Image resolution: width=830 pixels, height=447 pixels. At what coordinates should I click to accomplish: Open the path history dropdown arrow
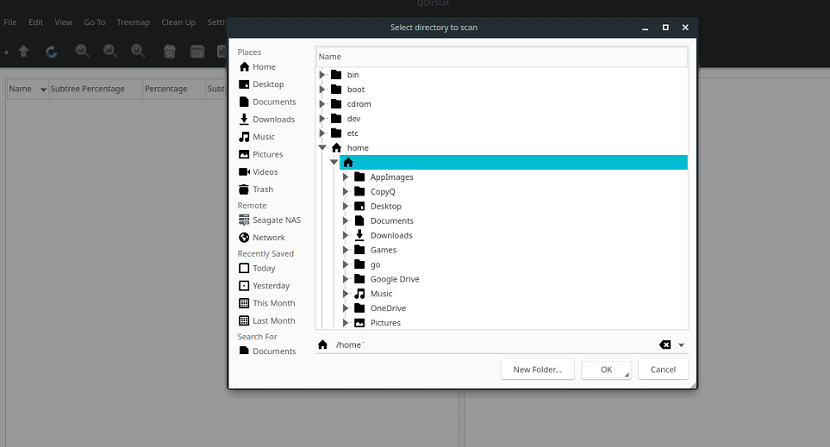tap(681, 345)
